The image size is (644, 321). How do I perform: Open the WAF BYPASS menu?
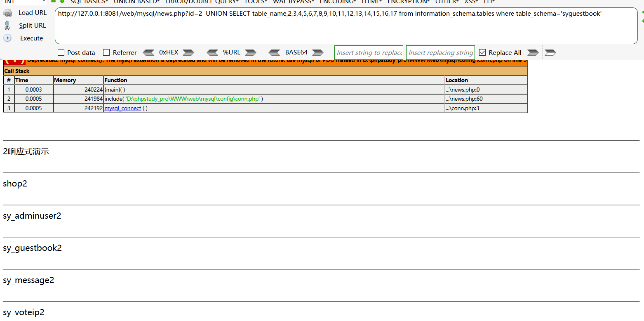coord(293,2)
